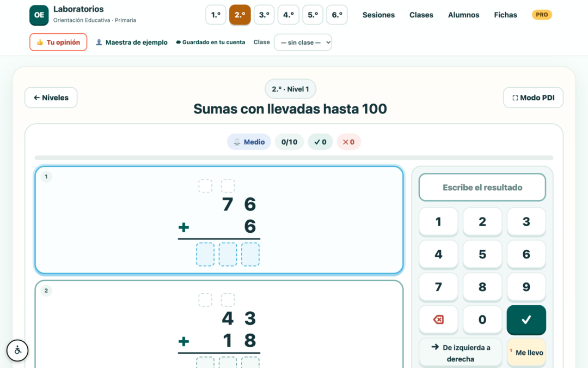Open the Sesiones menu

click(378, 15)
